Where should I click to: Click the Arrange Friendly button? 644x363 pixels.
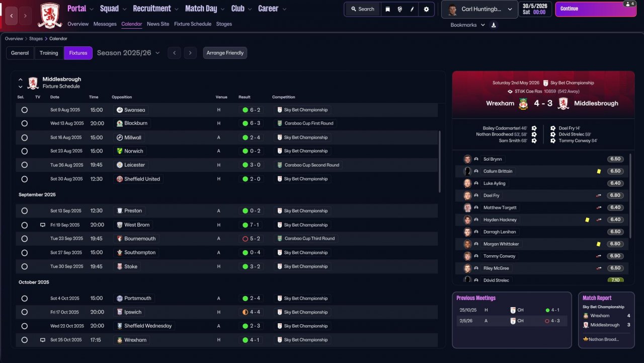pos(225,53)
